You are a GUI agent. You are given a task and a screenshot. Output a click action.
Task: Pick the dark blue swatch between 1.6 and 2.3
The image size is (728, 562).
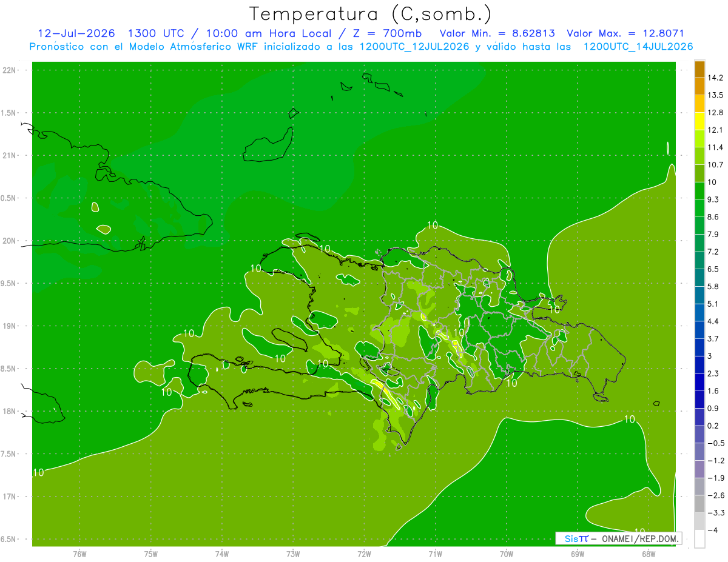point(699,383)
